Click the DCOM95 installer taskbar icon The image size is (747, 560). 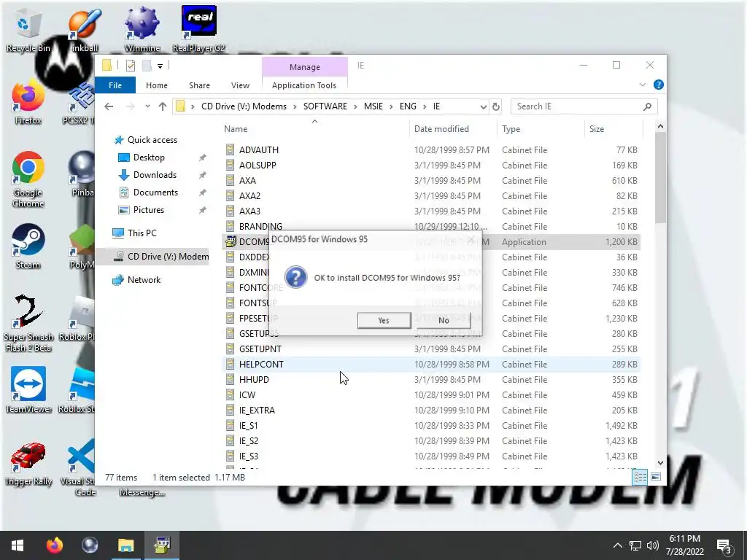[163, 545]
